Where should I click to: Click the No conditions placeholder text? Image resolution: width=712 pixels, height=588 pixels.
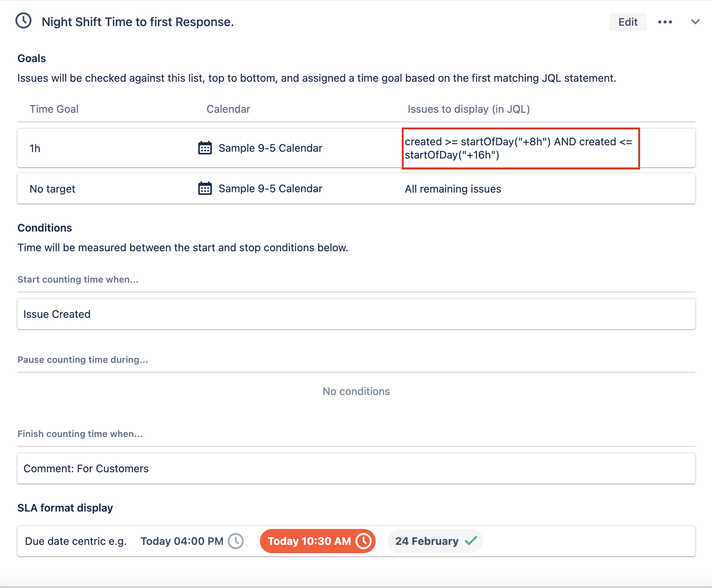tap(356, 391)
